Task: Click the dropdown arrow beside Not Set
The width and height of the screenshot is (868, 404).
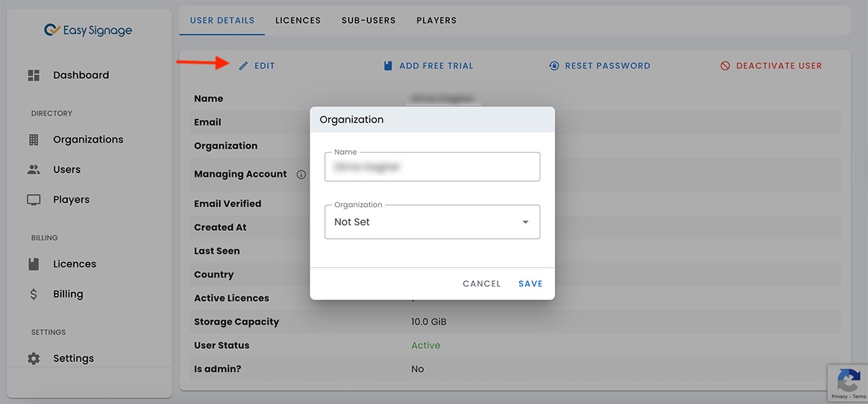Action: 525,222
